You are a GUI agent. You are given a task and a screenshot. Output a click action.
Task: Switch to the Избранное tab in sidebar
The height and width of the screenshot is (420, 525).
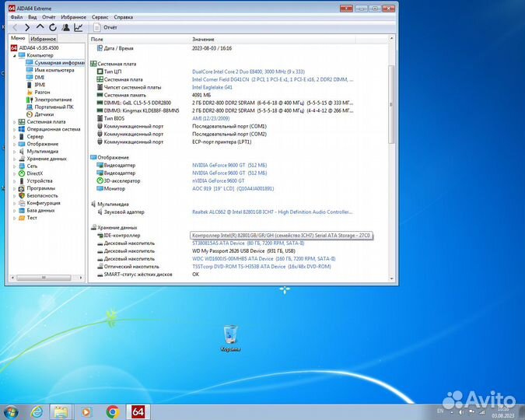tap(44, 39)
